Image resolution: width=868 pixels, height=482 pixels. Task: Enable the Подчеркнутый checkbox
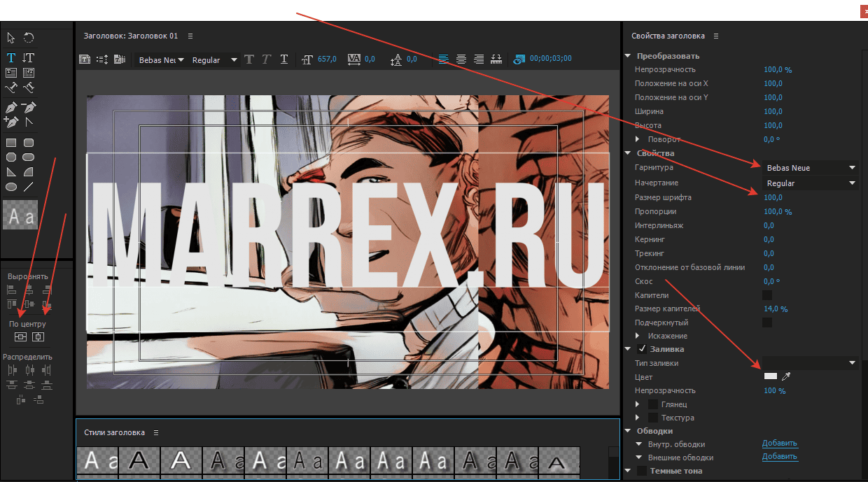pos(767,322)
